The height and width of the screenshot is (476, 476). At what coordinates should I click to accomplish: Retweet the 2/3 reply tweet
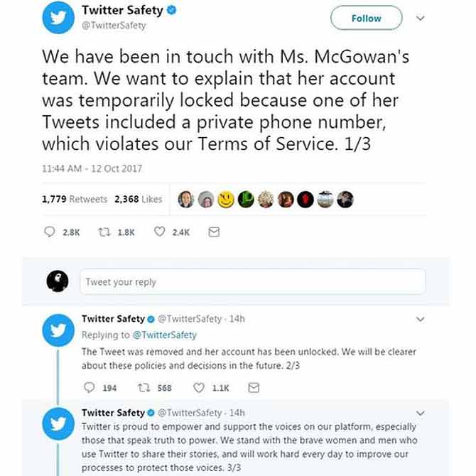coord(144,388)
